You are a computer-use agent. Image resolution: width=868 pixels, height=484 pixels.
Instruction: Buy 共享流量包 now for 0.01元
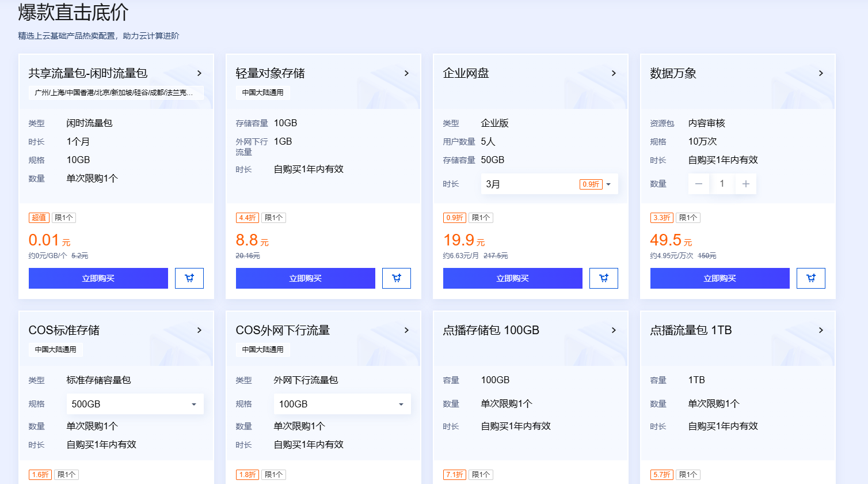(x=98, y=278)
